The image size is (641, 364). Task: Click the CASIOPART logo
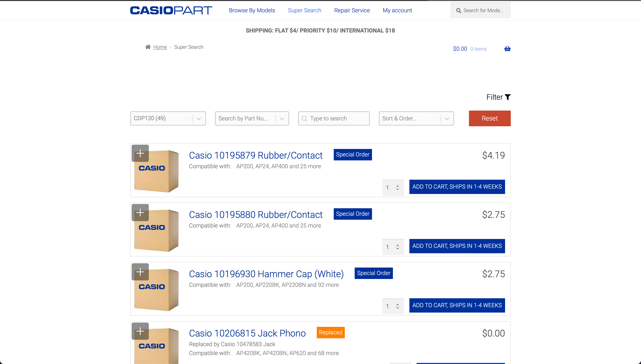(171, 11)
